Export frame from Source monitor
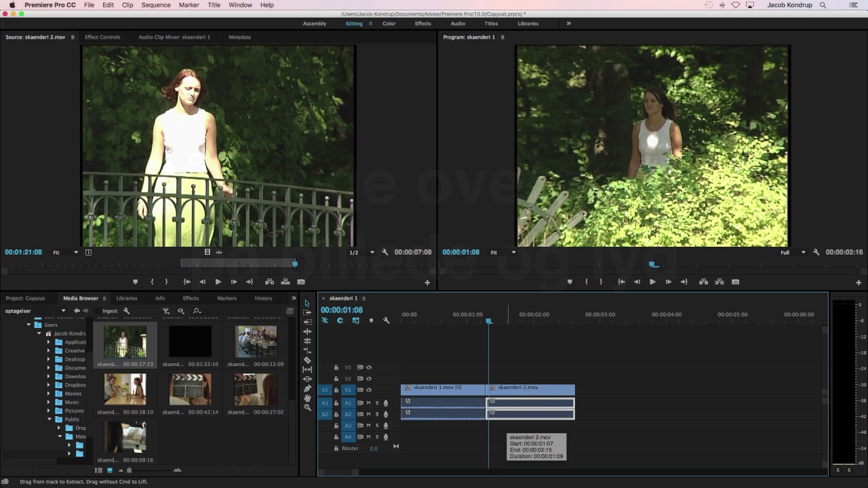This screenshot has height=488, width=868. pos(301,282)
